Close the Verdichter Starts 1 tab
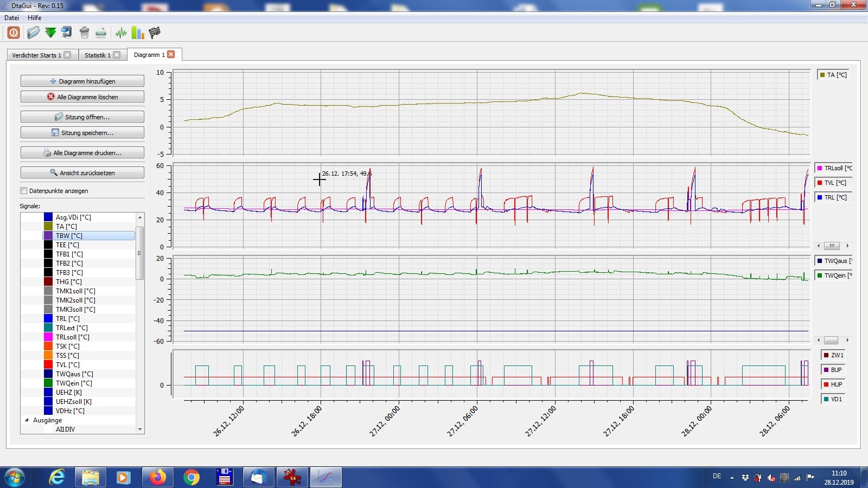The image size is (868, 488). tap(67, 55)
